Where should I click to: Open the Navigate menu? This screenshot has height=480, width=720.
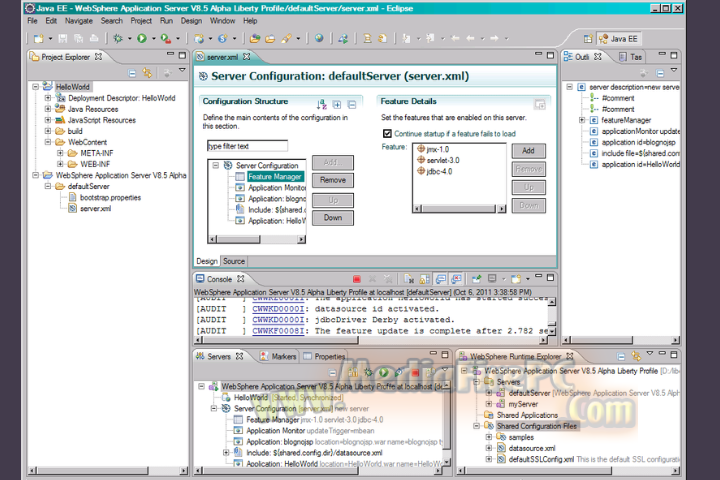coord(79,21)
